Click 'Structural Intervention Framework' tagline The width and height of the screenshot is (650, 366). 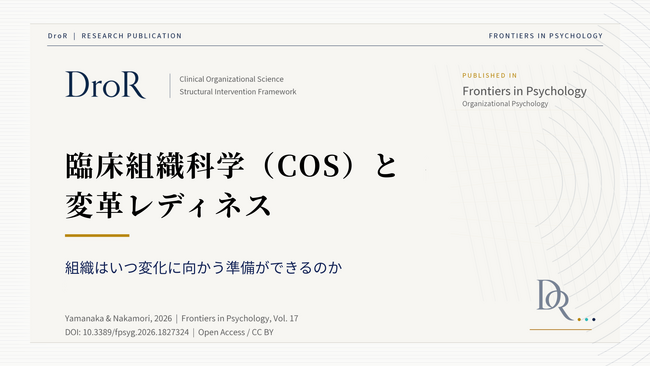click(238, 92)
